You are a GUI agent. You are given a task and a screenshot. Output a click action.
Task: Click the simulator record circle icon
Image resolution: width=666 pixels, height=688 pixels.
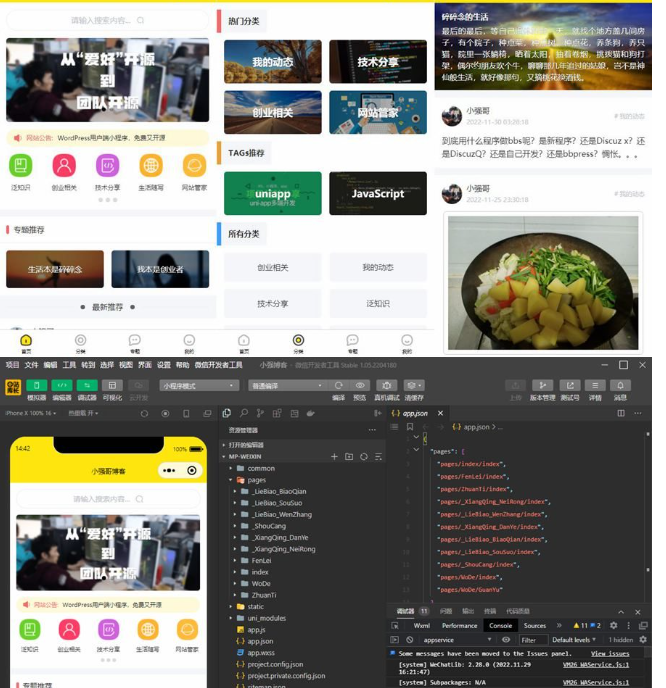click(x=165, y=413)
